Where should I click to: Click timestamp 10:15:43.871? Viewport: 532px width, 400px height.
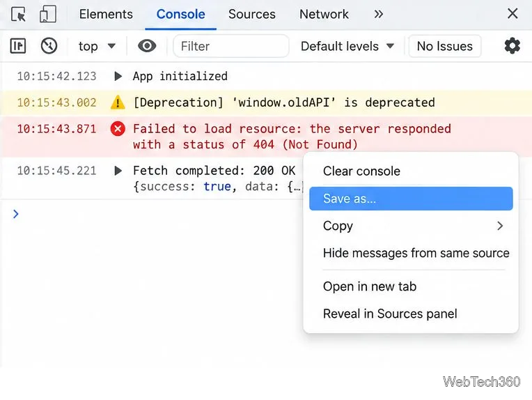click(x=56, y=129)
